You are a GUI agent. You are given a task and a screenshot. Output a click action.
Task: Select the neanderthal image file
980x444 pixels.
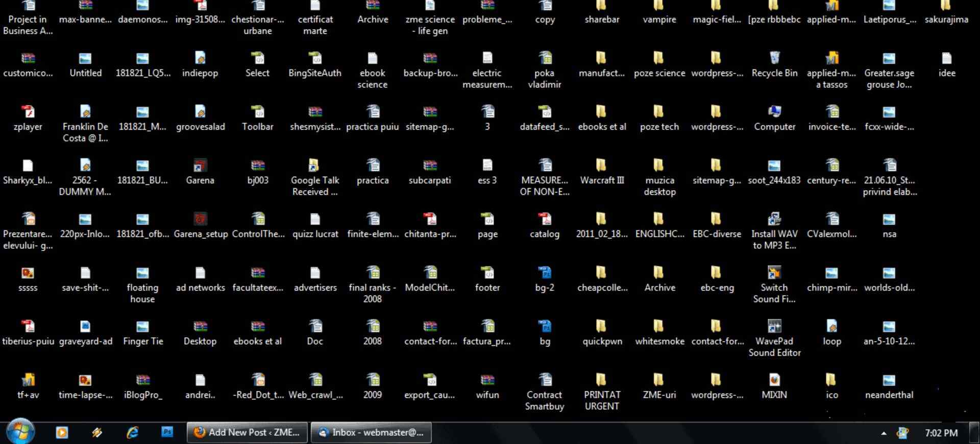[x=889, y=386]
